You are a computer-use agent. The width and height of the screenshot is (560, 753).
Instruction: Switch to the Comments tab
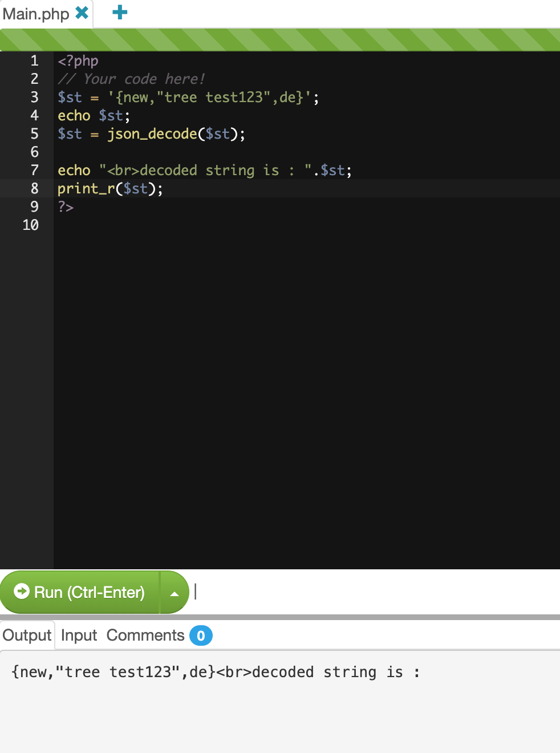145,635
